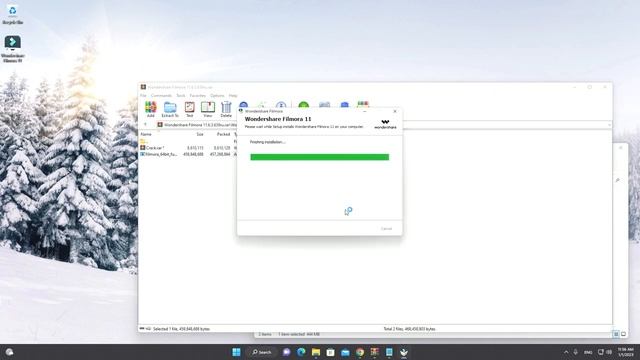Open the weather widget on the taskbar
The image size is (640, 360).
pyautogui.click(x=9, y=352)
